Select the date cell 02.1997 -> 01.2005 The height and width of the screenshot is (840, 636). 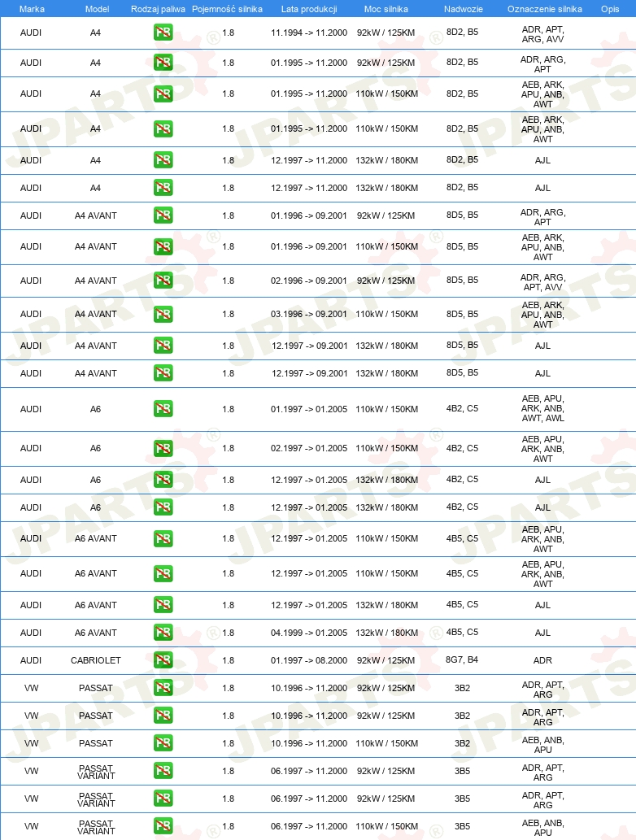tap(309, 448)
